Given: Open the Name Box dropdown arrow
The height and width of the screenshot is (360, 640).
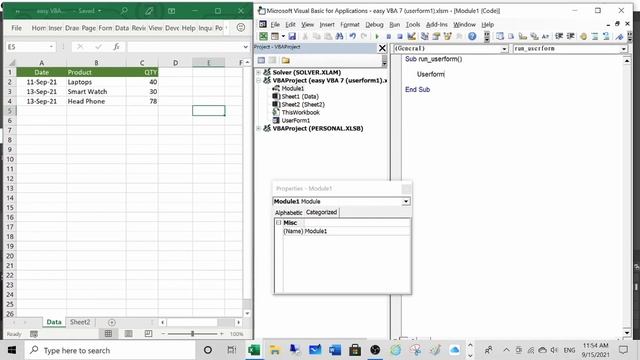Looking at the screenshot, I should [51, 47].
